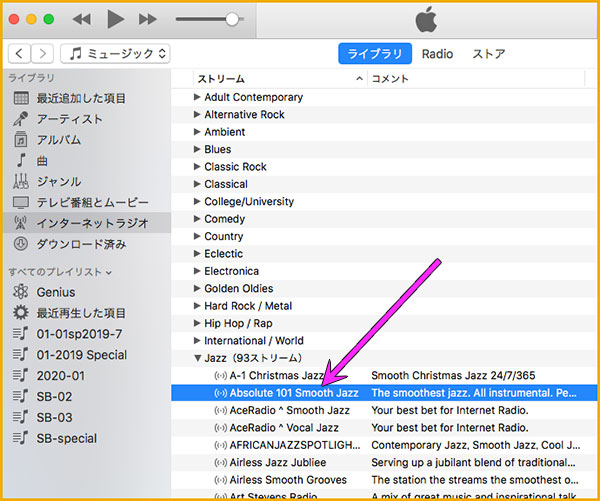Select the アルバム icon in sidebar
The width and height of the screenshot is (600, 501).
pos(21,140)
